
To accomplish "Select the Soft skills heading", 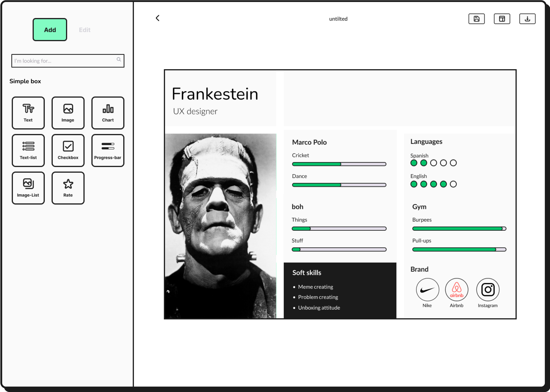I will pos(307,272).
